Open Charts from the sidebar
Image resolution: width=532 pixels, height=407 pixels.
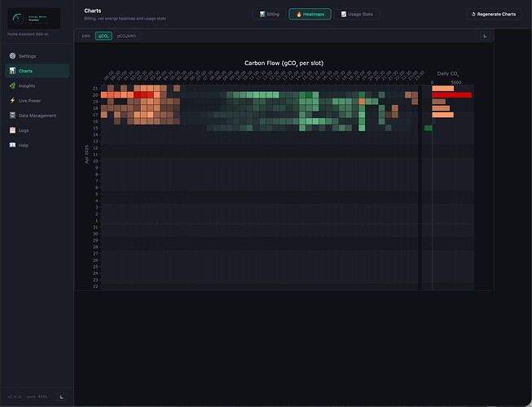[37, 71]
